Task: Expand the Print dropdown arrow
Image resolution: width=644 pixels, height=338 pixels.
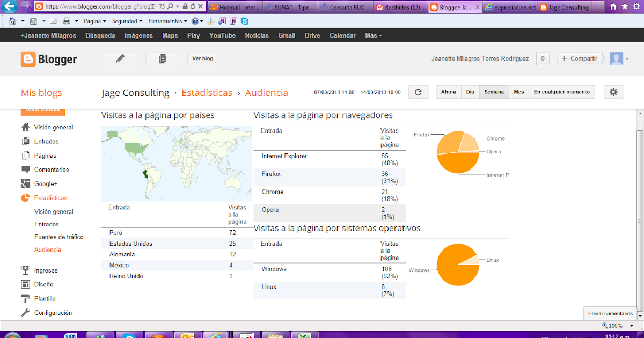Action: (x=77, y=21)
